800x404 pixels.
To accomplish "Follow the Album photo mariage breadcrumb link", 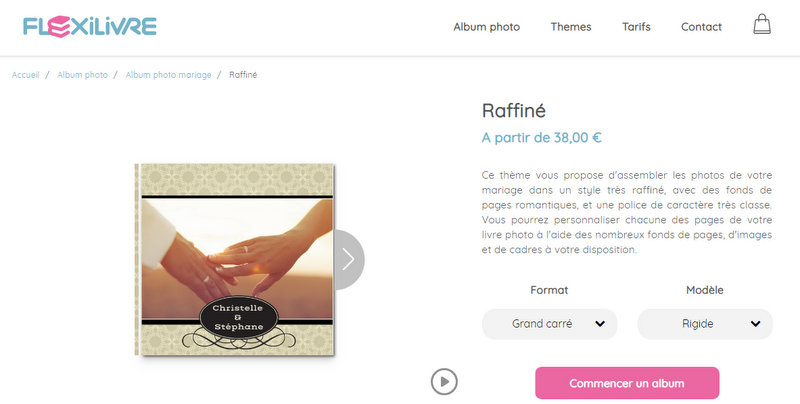I will click(168, 75).
